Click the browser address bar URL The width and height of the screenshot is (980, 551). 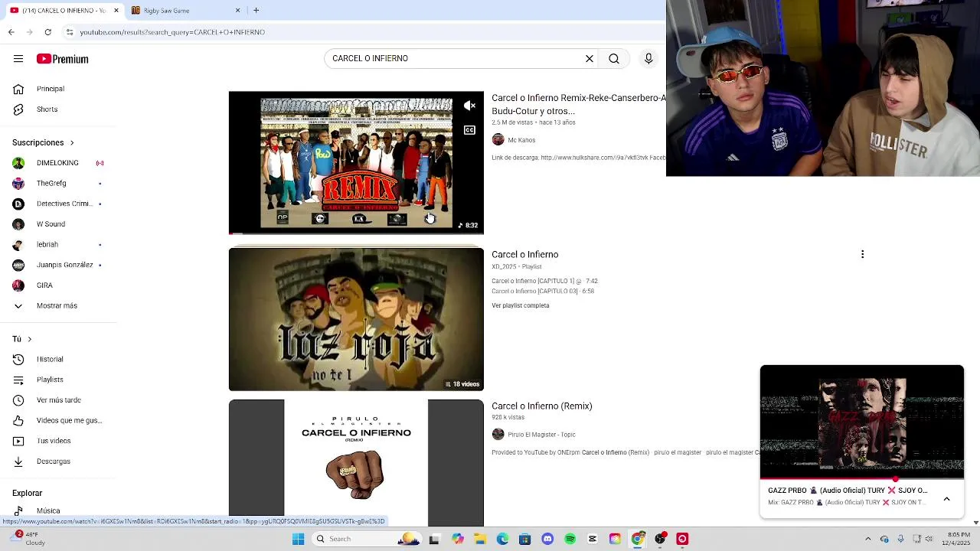[x=172, y=32]
